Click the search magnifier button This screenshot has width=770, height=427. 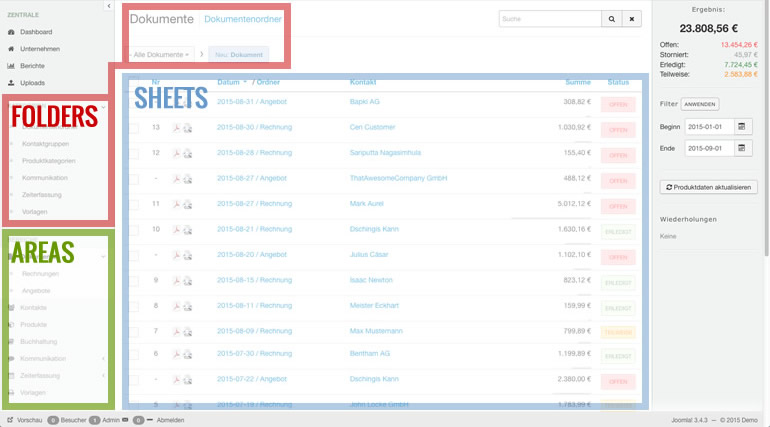(611, 19)
